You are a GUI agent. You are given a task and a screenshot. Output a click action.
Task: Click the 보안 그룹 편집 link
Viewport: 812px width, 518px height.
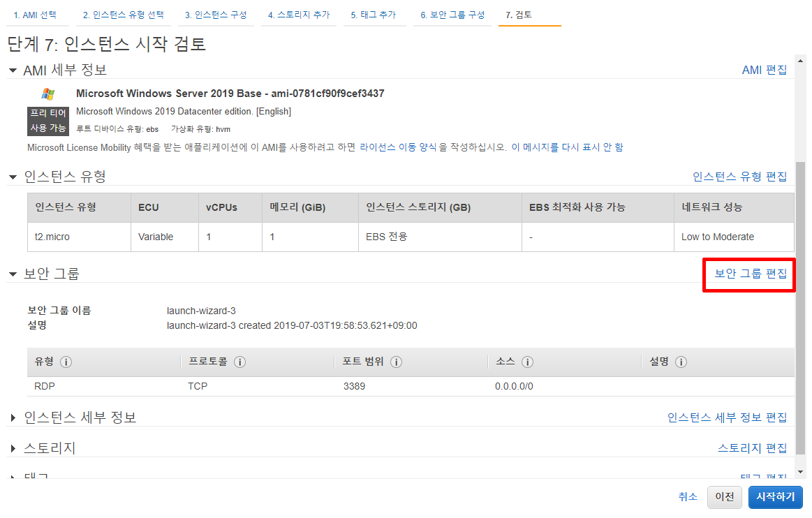point(751,274)
